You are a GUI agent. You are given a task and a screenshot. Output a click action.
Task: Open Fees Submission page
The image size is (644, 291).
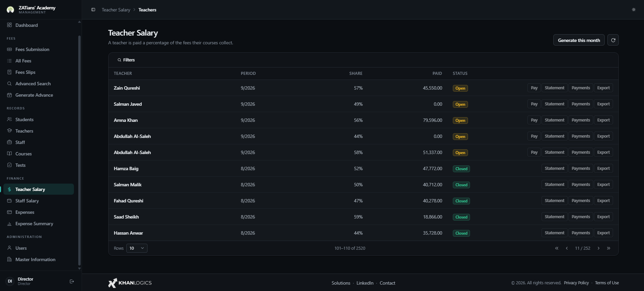39,49
